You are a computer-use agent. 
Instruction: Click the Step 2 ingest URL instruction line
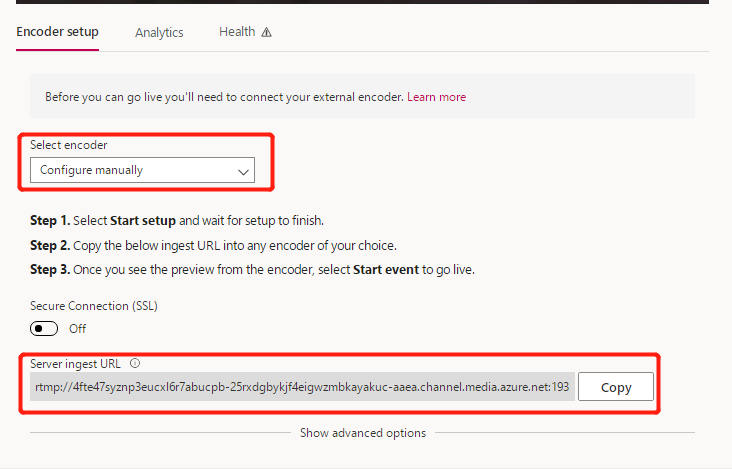tap(213, 245)
